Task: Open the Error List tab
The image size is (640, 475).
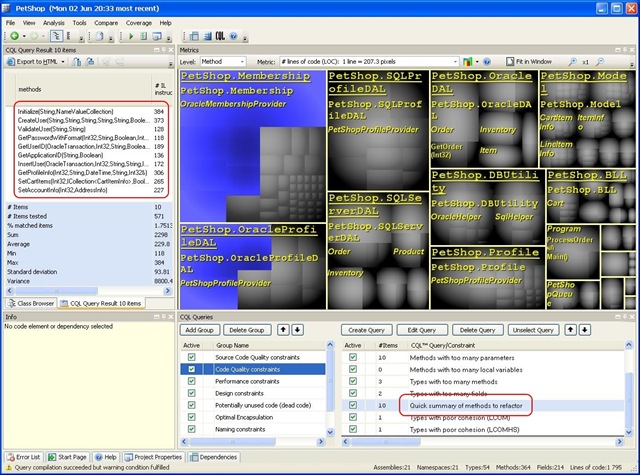Action: click(24, 457)
